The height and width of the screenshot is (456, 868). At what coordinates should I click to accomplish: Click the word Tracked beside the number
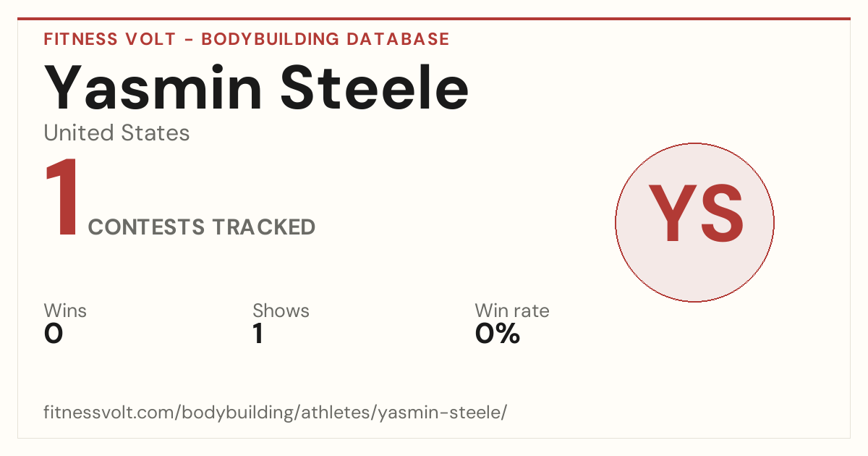(x=264, y=227)
